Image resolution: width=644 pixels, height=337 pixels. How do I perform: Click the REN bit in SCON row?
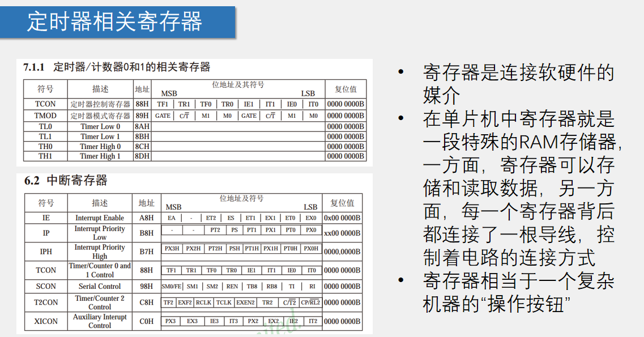coord(232,286)
